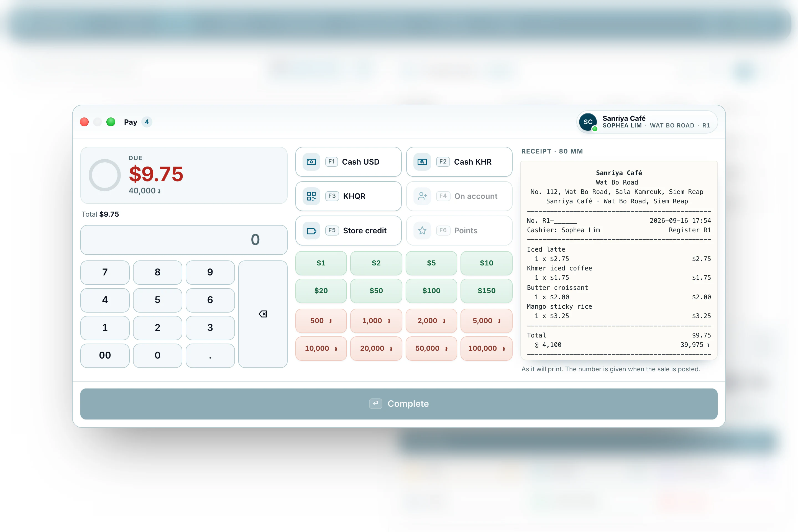Image resolution: width=798 pixels, height=532 pixels.
Task: Tap the $10 quick amount
Action: click(x=487, y=263)
